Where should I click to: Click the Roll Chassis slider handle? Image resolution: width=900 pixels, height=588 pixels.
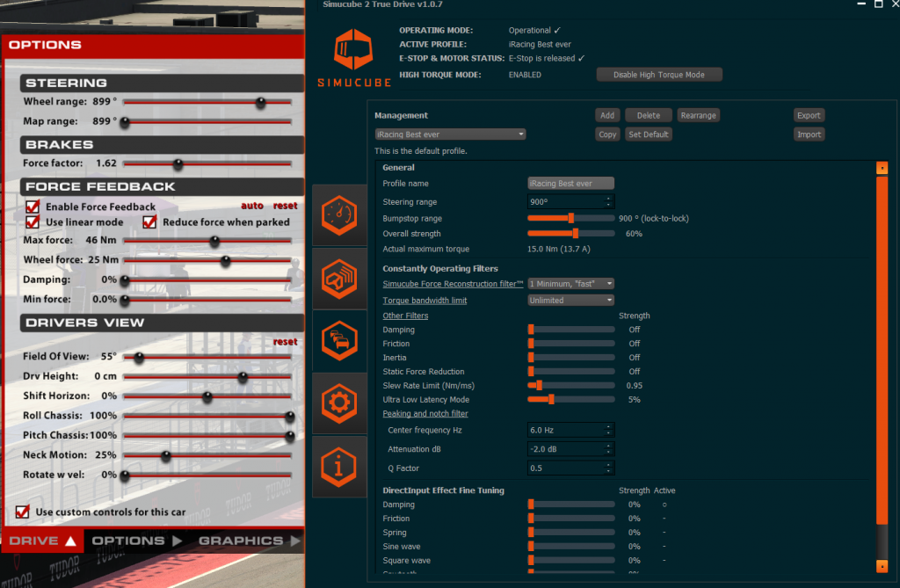click(x=290, y=417)
